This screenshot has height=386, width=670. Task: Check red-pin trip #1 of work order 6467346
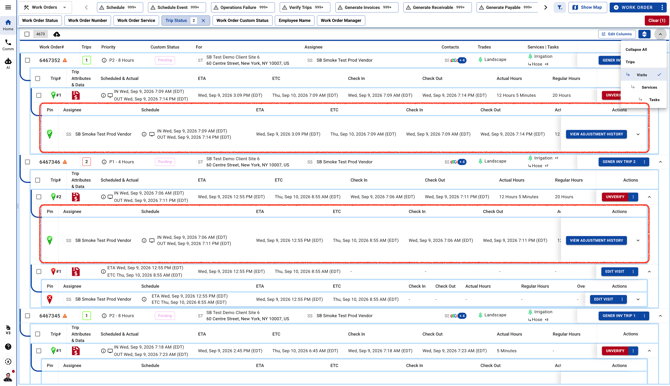click(x=38, y=271)
